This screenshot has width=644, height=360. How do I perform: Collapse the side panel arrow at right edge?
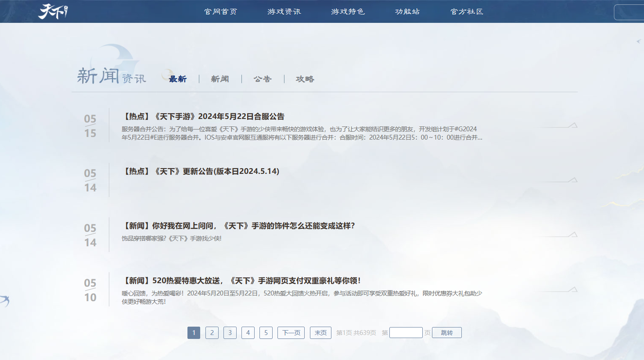tap(639, 41)
